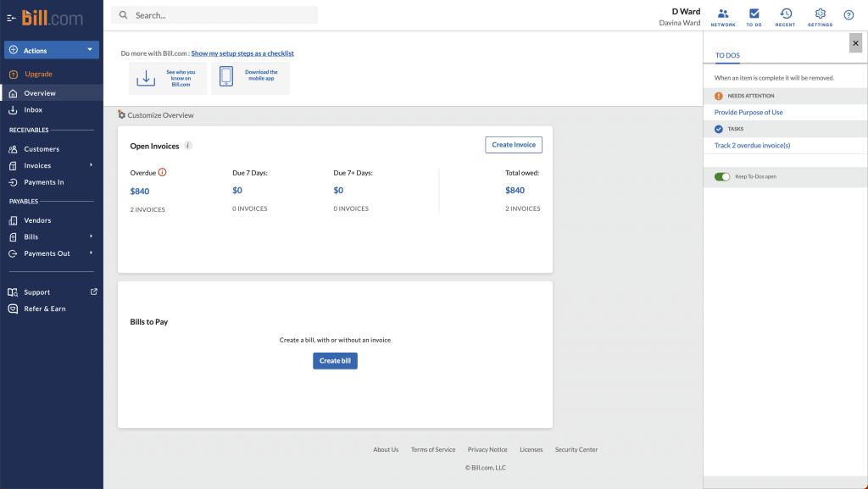The width and height of the screenshot is (868, 489).
Task: Click the Vendors building icon
Action: click(x=14, y=220)
